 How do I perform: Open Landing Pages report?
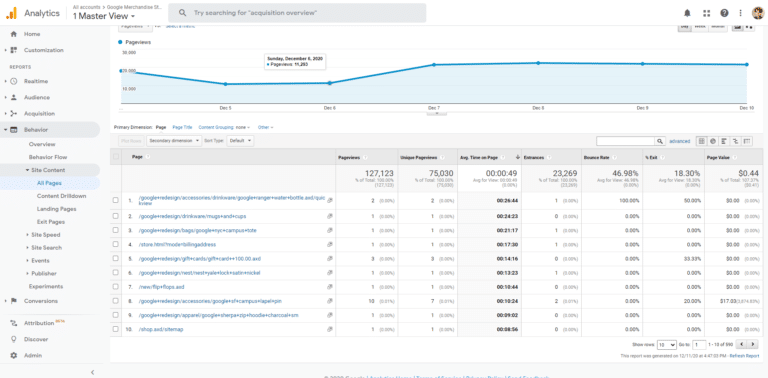click(x=56, y=209)
